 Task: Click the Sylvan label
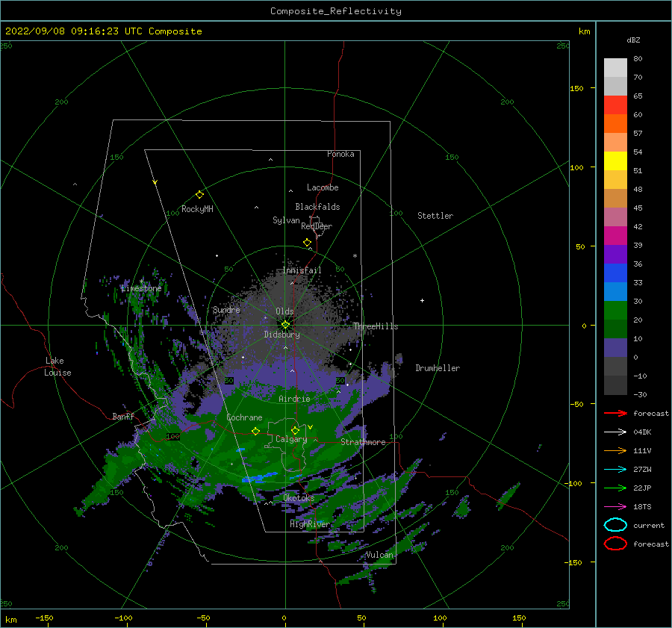click(286, 220)
